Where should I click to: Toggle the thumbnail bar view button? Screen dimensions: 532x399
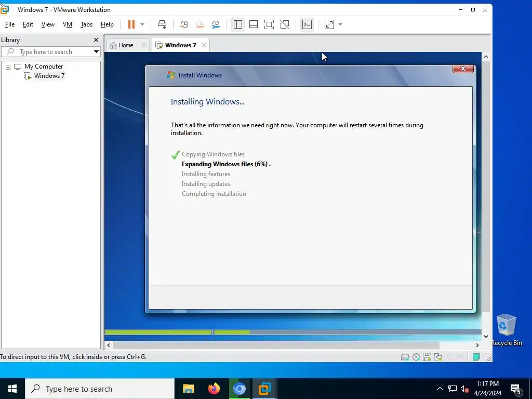254,24
